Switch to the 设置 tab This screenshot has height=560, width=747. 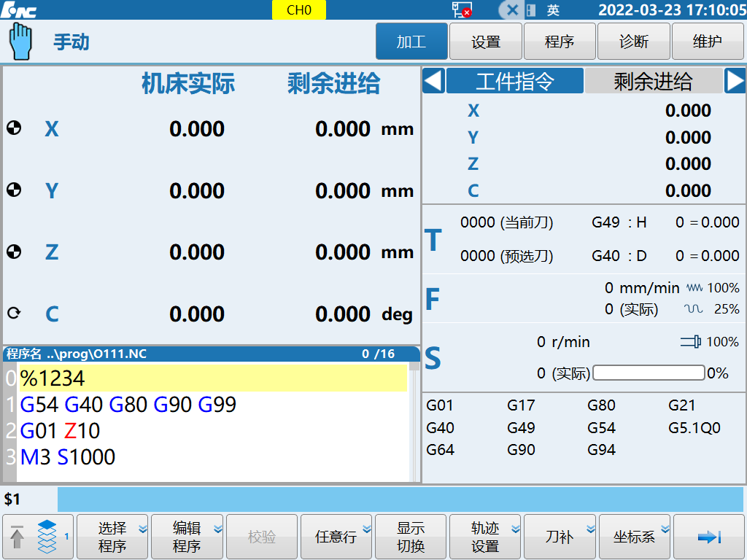click(486, 42)
